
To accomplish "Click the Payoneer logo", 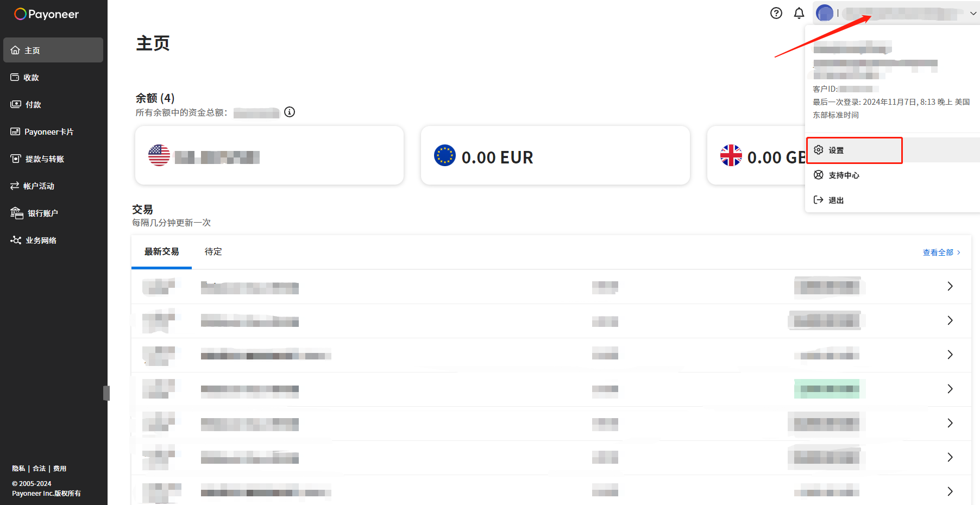I will (47, 14).
